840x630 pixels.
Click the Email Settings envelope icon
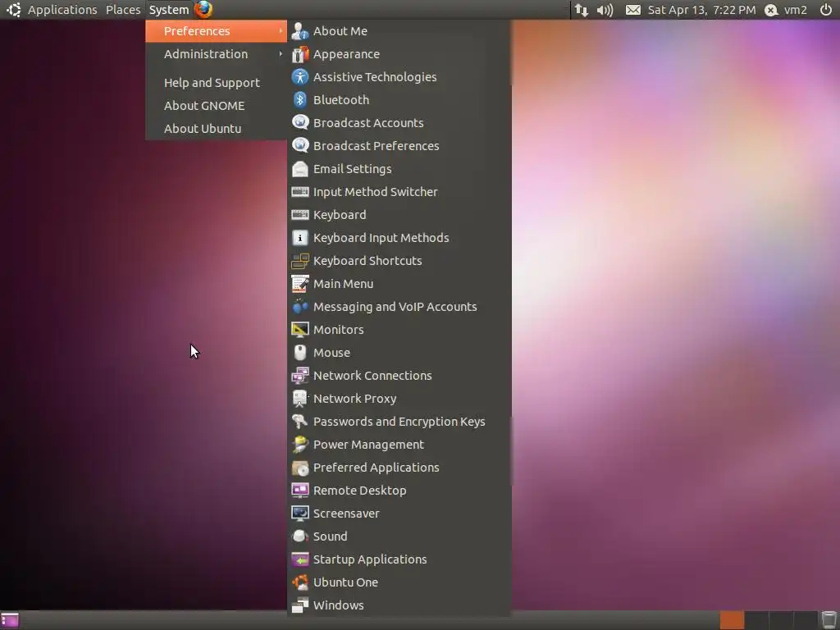pos(300,169)
